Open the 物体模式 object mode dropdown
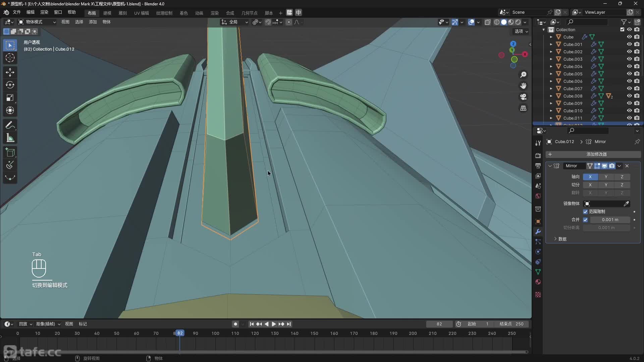The width and height of the screenshot is (644, 362). [x=37, y=22]
